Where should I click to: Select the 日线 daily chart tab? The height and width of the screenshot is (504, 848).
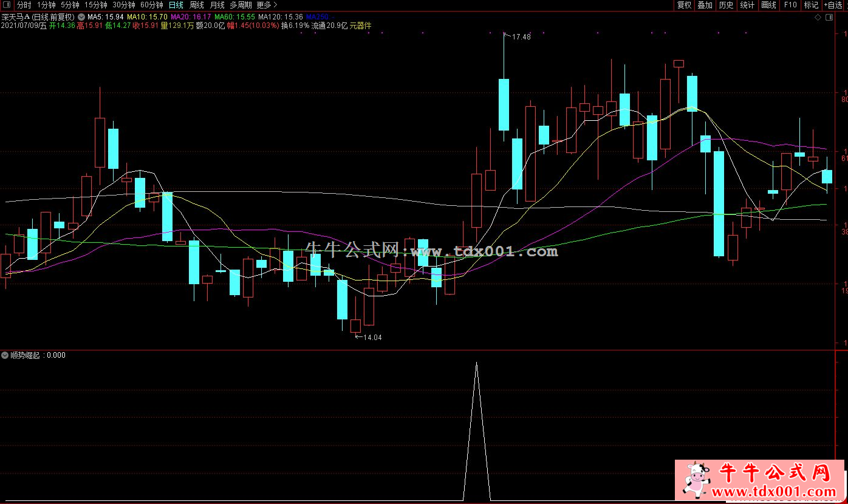pyautogui.click(x=176, y=5)
